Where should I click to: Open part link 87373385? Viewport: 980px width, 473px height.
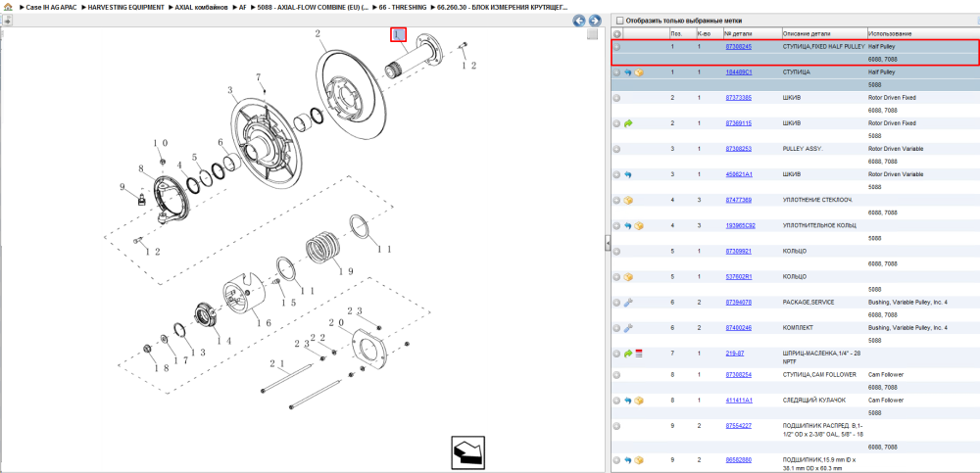(x=738, y=98)
